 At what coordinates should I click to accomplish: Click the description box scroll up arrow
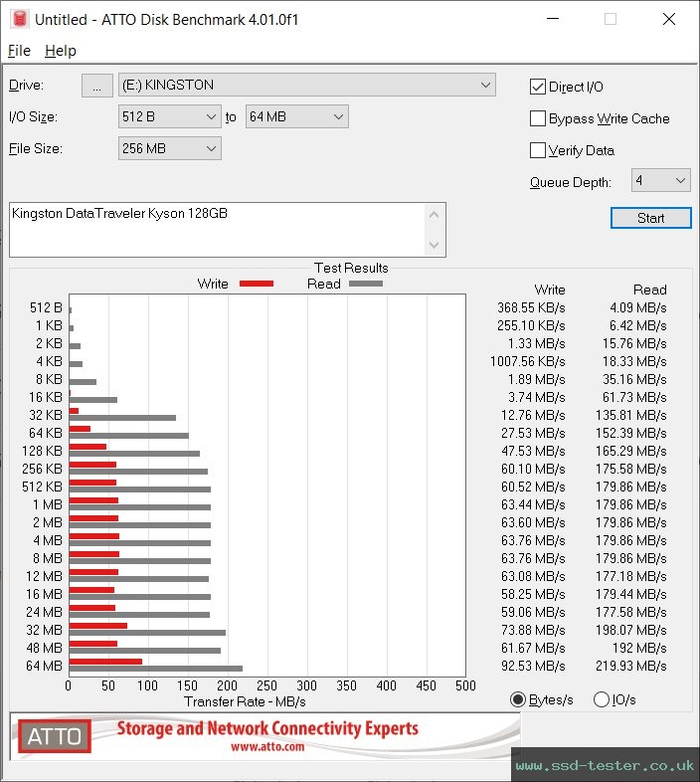[434, 215]
